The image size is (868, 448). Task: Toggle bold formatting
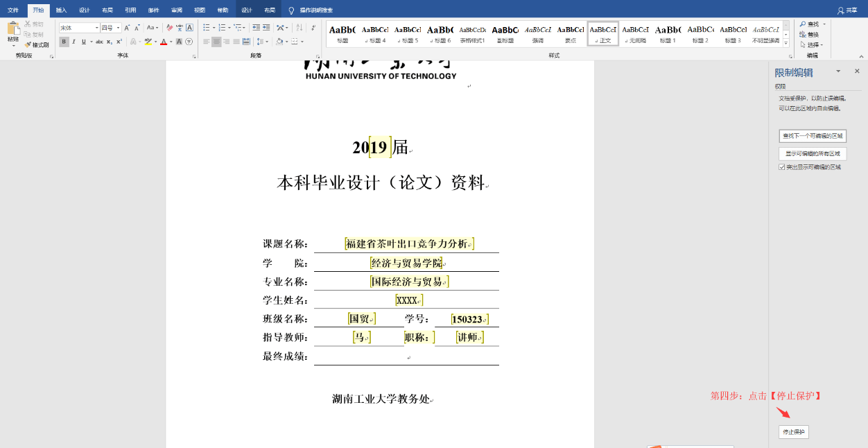click(x=64, y=42)
